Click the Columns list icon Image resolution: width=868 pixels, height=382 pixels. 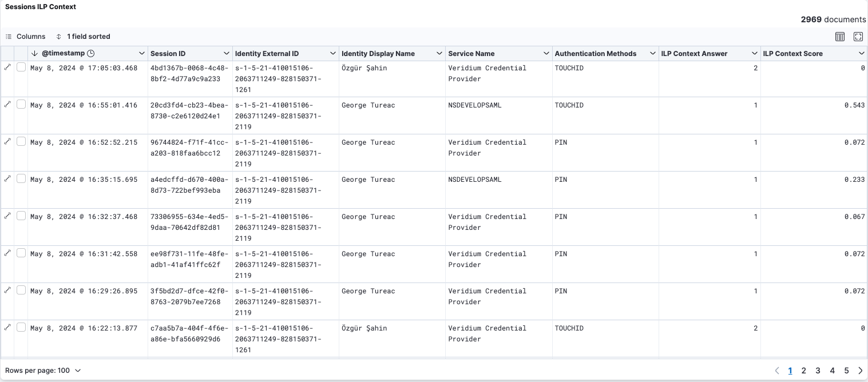click(10, 36)
